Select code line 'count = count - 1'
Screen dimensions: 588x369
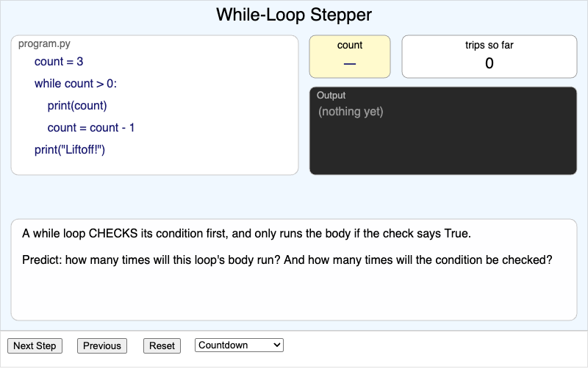pos(90,128)
